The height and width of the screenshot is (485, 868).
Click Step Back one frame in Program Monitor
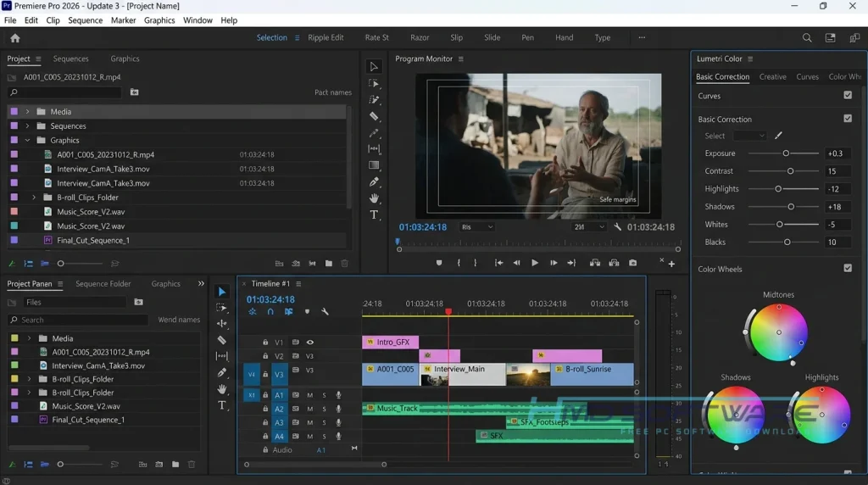516,263
